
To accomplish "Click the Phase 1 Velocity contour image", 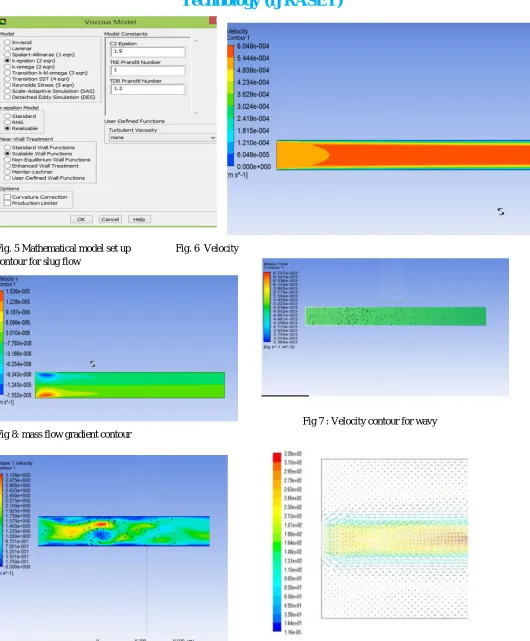I will pos(114,548).
